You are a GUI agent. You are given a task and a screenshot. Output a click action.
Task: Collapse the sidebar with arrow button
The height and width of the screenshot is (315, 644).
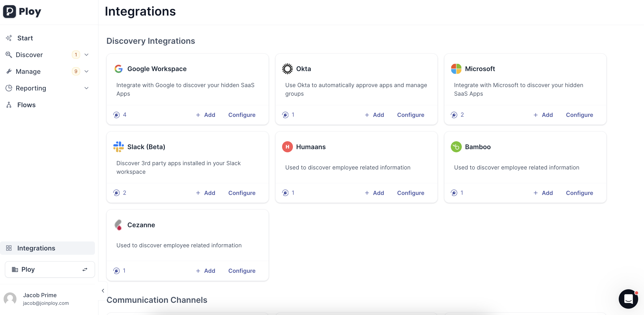click(103, 290)
